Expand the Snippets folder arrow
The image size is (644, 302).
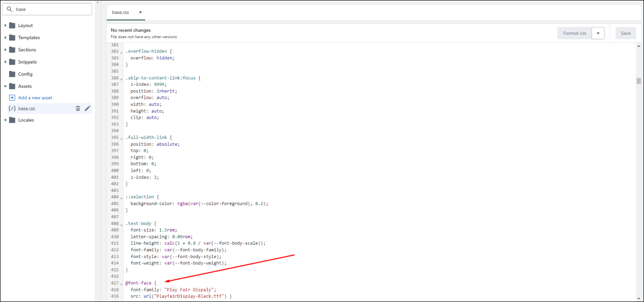[5, 62]
